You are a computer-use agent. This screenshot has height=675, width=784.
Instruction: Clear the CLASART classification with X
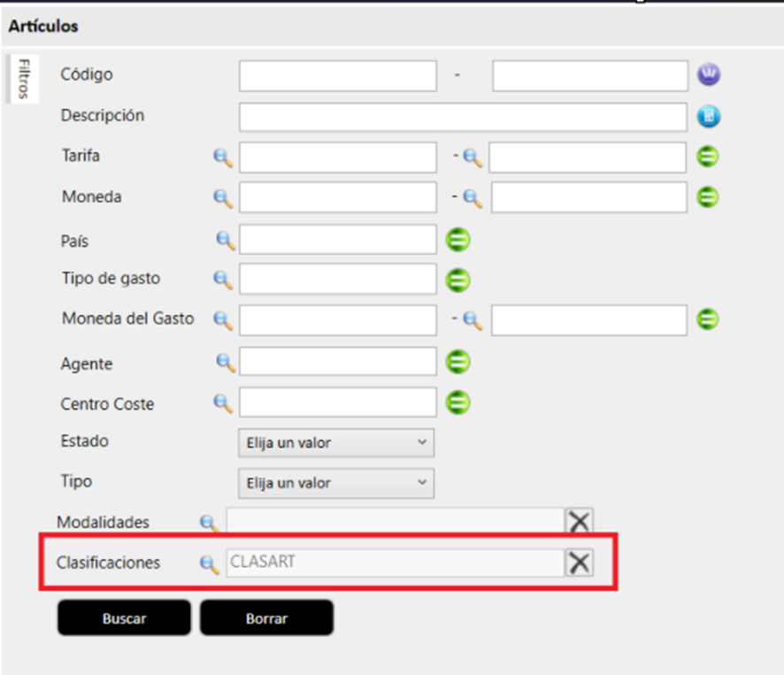click(580, 562)
